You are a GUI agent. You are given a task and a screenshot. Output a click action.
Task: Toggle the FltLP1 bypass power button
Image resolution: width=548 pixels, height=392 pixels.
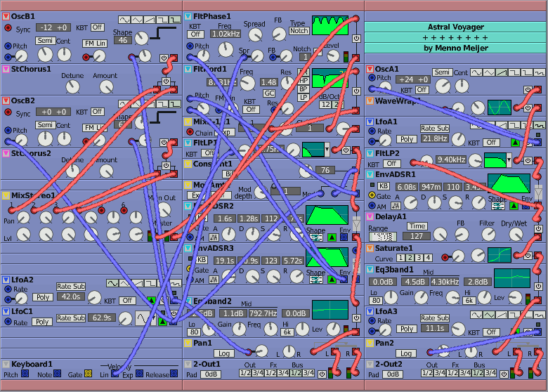tap(346, 150)
